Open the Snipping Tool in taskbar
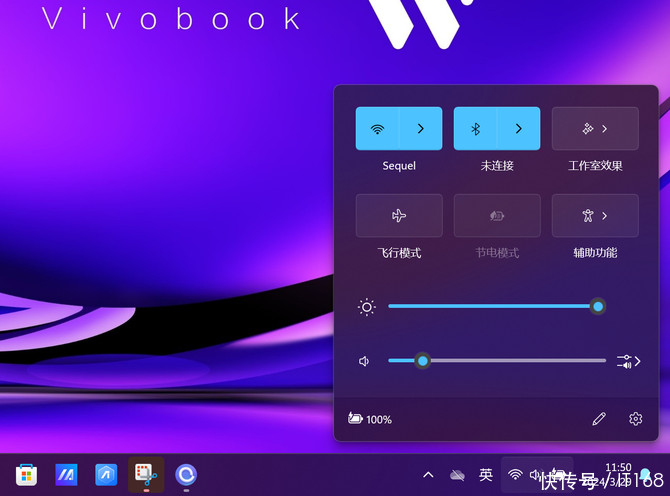 coord(146,474)
